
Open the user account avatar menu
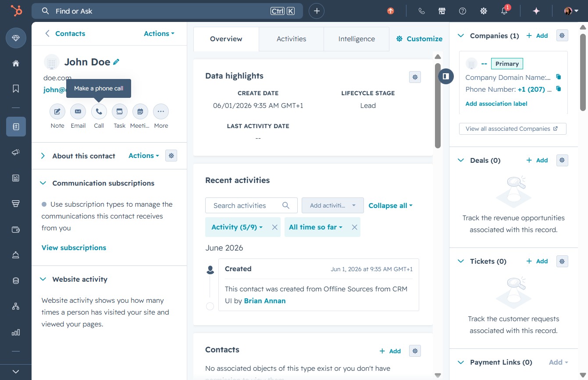571,11
